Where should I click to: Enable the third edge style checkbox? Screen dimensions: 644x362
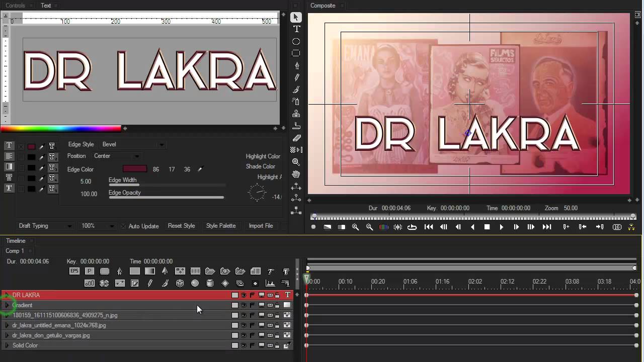[21, 168]
